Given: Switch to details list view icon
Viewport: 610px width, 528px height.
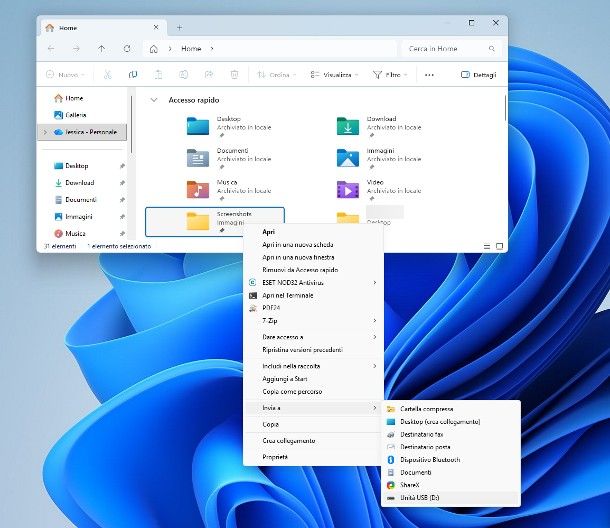Looking at the screenshot, I should [x=487, y=246].
